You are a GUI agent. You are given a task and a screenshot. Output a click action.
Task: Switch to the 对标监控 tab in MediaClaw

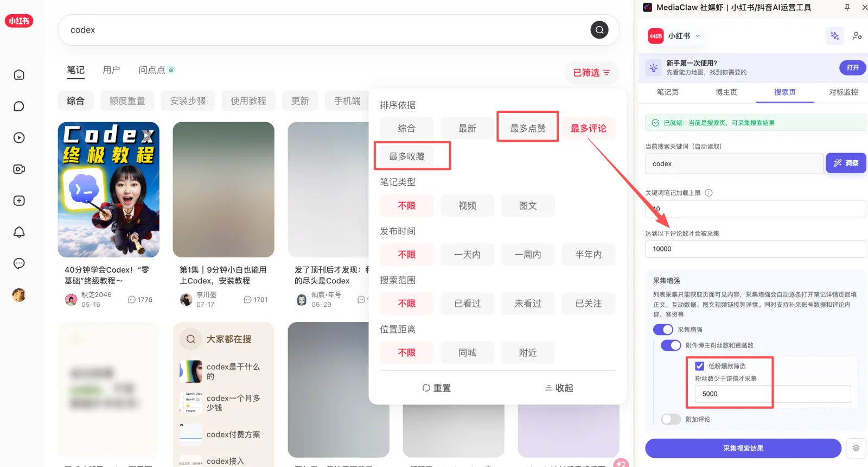click(844, 92)
